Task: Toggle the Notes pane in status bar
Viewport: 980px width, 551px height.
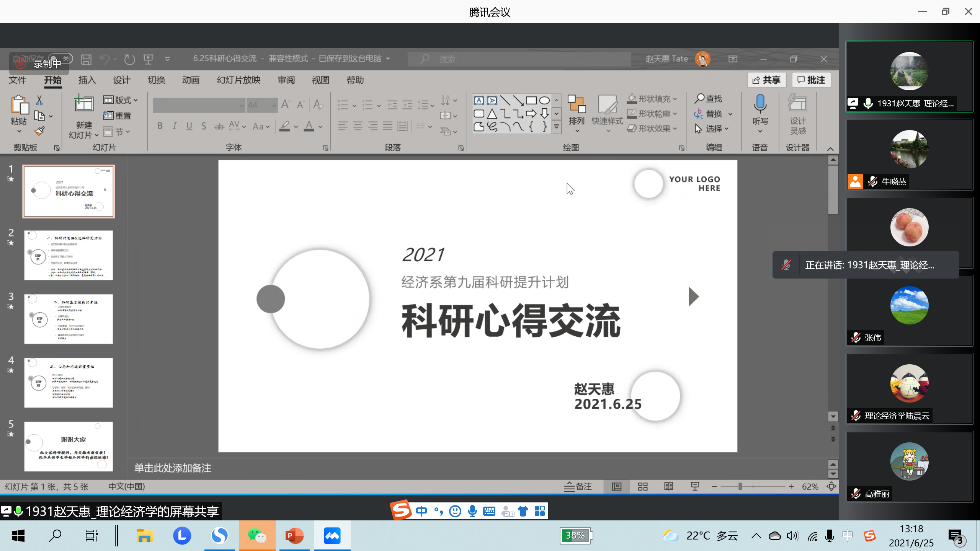Action: [578, 486]
